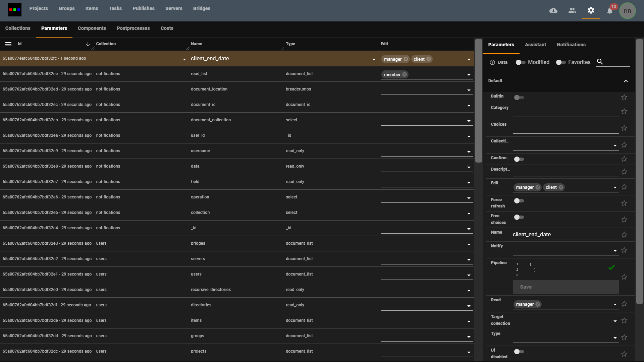Enable the Force refresh toggle
Viewport: 644px width, 362px height.
[519, 201]
